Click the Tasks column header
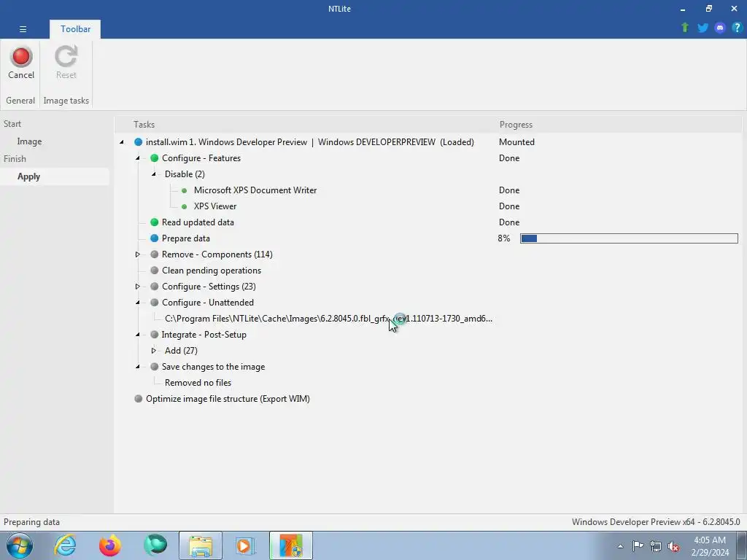This screenshot has width=747, height=560. tap(144, 124)
